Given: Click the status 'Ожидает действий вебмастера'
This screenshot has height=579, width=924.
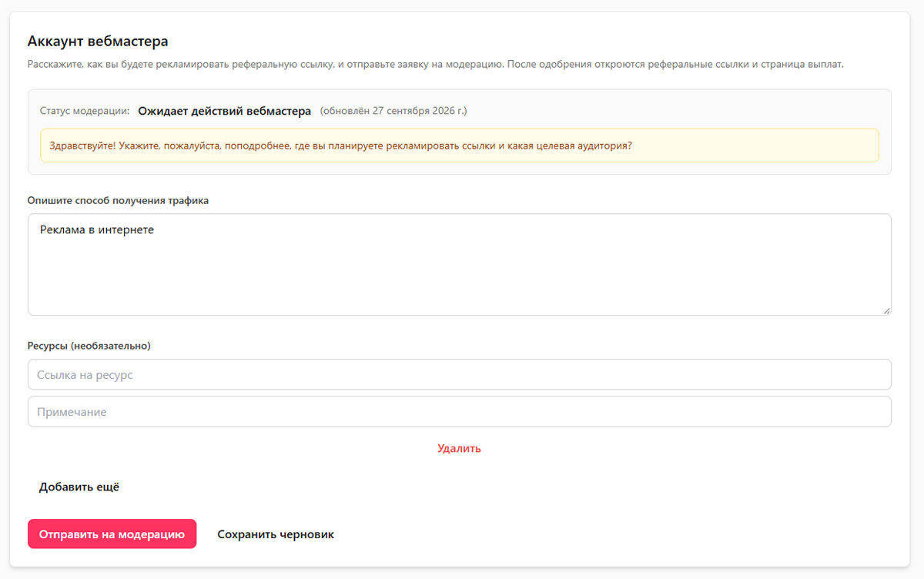Looking at the screenshot, I should [225, 111].
